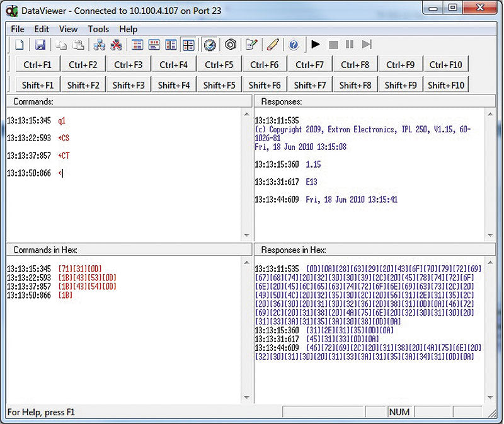Click the Commands in Hex panel header
504x424 pixels.
[x=129, y=249]
